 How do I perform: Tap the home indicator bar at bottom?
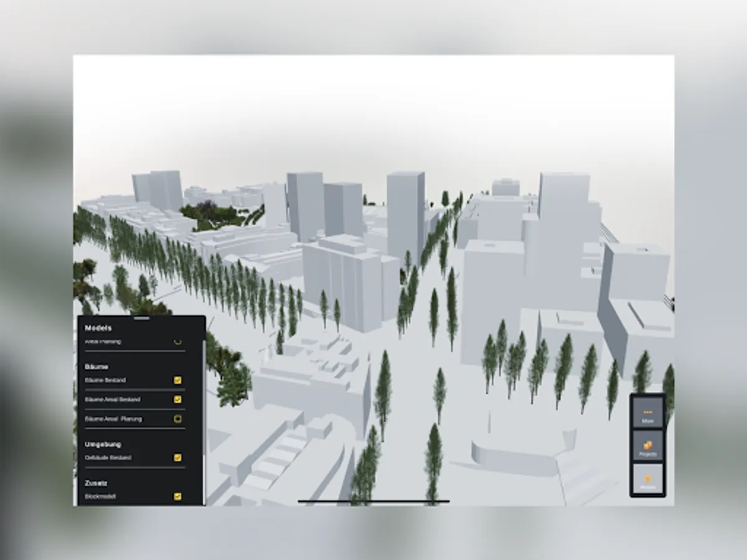[374, 501]
